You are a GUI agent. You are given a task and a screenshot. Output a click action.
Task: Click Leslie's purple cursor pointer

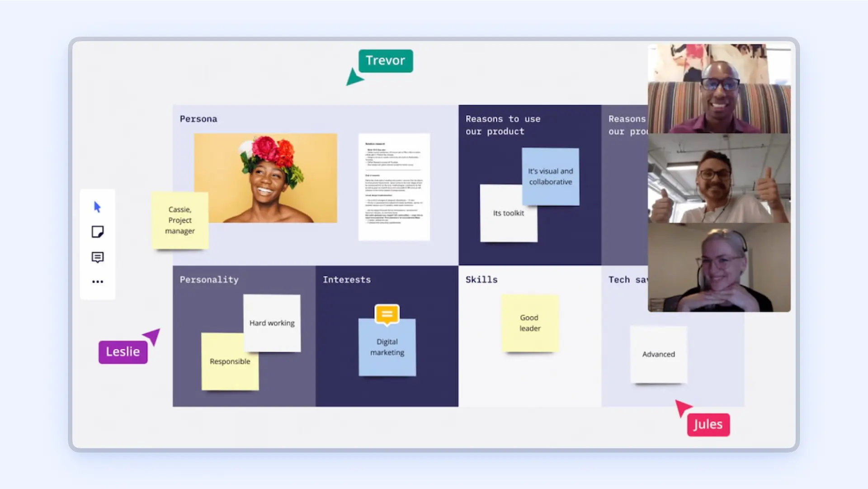(152, 336)
